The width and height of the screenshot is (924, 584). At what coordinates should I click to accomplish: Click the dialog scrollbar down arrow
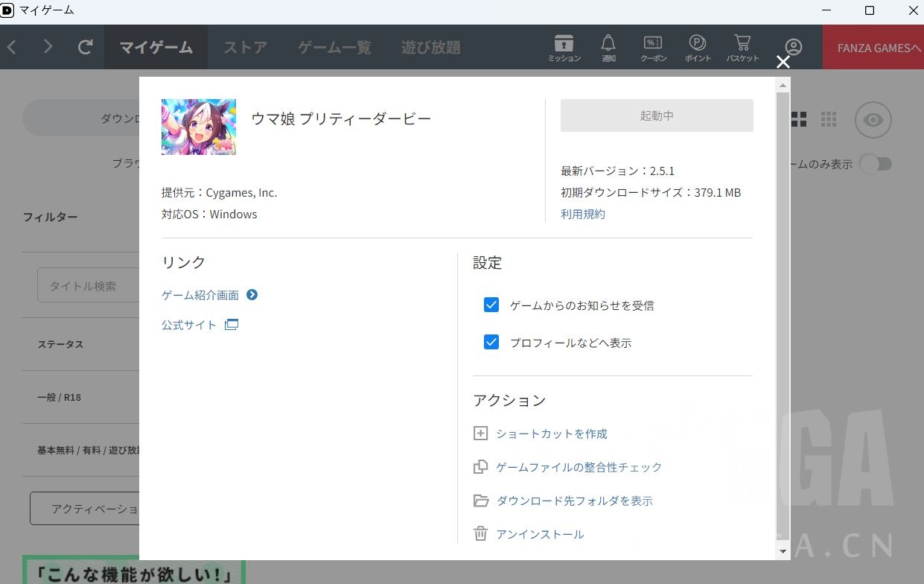[x=783, y=551]
